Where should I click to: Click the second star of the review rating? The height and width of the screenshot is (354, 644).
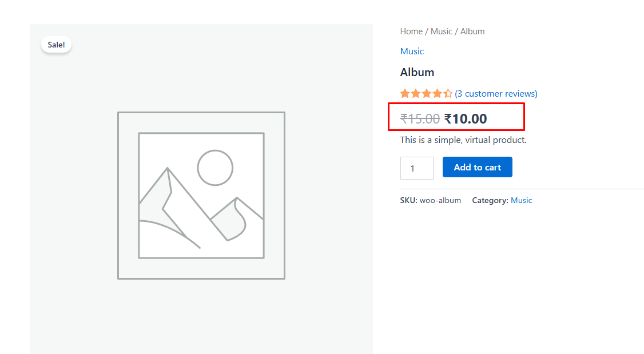pyautogui.click(x=415, y=93)
